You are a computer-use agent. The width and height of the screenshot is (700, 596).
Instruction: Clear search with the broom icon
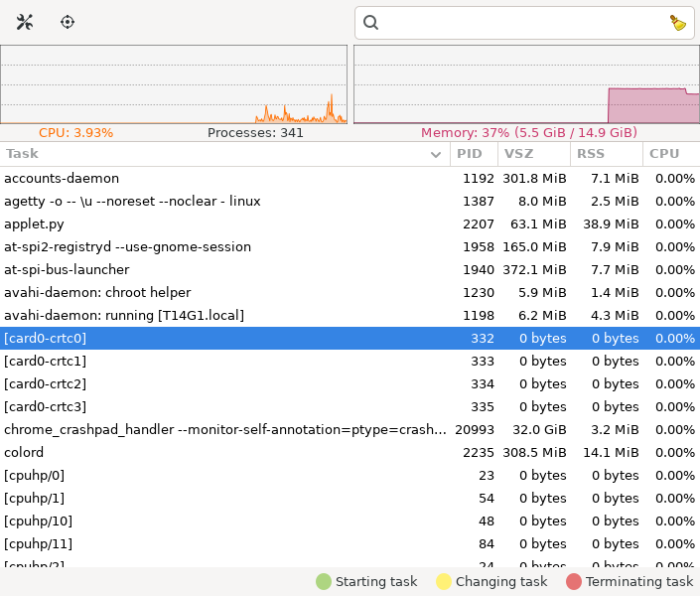[x=678, y=23]
